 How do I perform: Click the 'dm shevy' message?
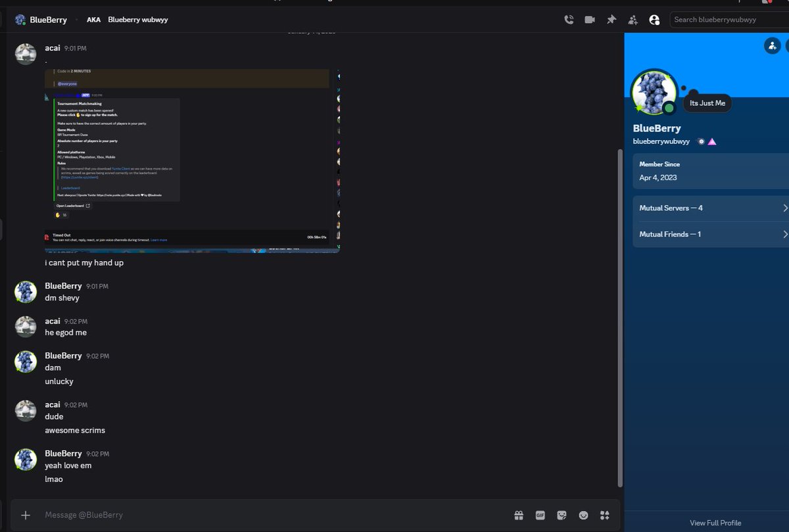point(62,298)
